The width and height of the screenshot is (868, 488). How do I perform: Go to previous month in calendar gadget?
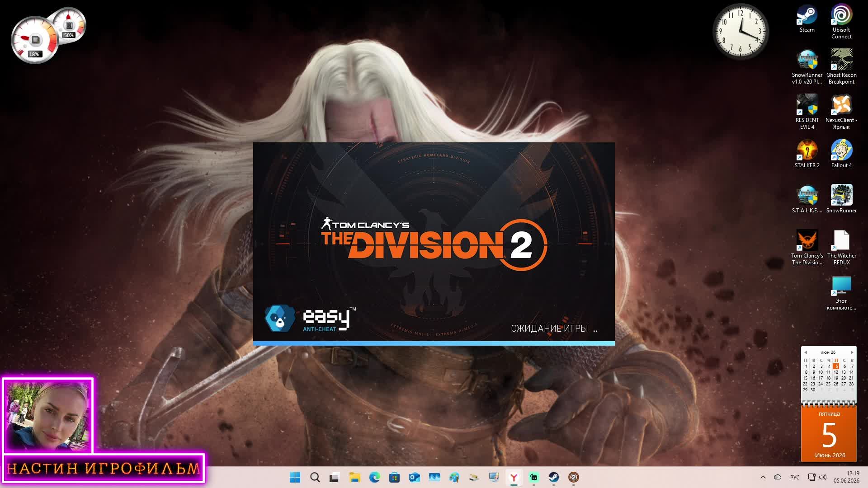(806, 352)
